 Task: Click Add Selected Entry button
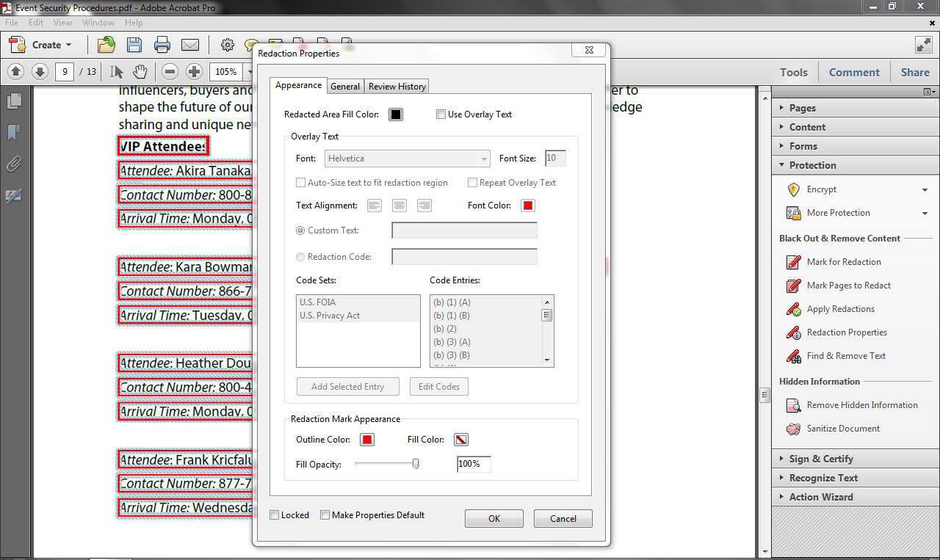click(348, 387)
